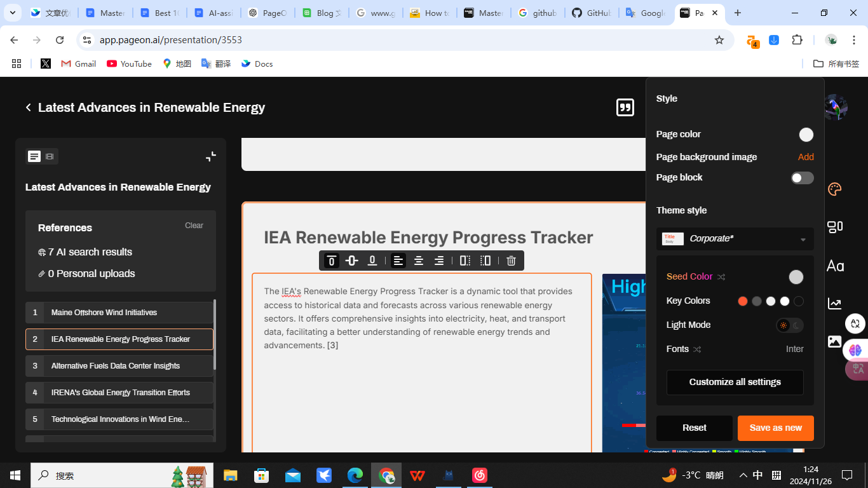This screenshot has height=488, width=868.
Task: Collapse the outline panel
Action: point(211,156)
